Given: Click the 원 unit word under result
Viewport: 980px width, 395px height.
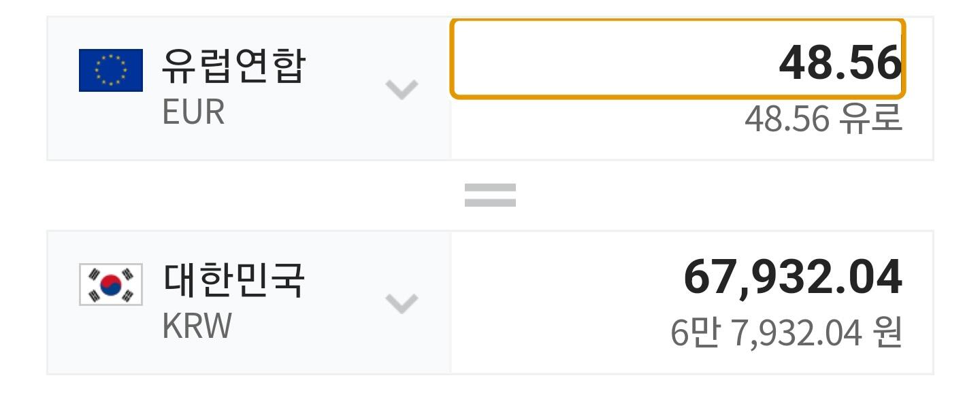Looking at the screenshot, I should 887,332.
